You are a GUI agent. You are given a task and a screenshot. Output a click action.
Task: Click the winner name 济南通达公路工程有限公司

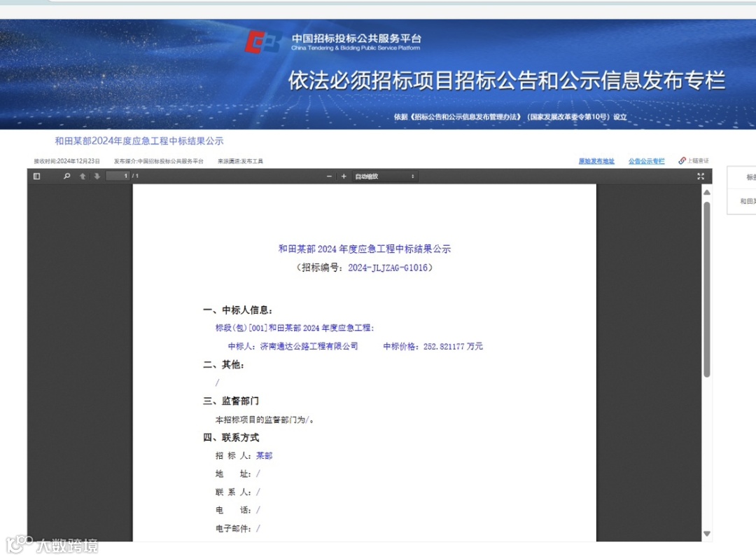click(309, 346)
